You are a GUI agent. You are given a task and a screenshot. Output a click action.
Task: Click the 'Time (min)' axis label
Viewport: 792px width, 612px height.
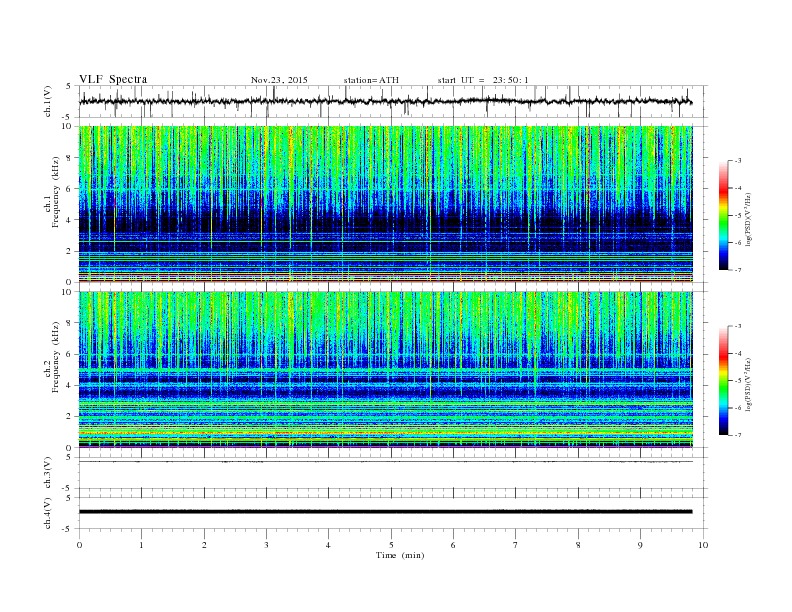click(400, 555)
